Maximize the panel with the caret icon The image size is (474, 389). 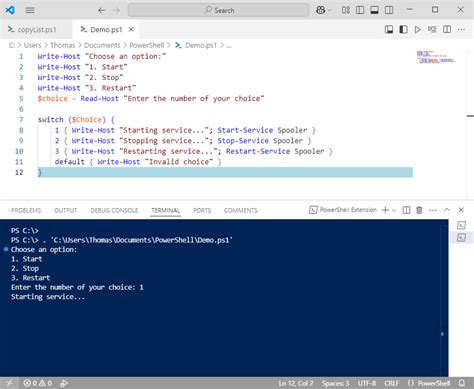(447, 210)
